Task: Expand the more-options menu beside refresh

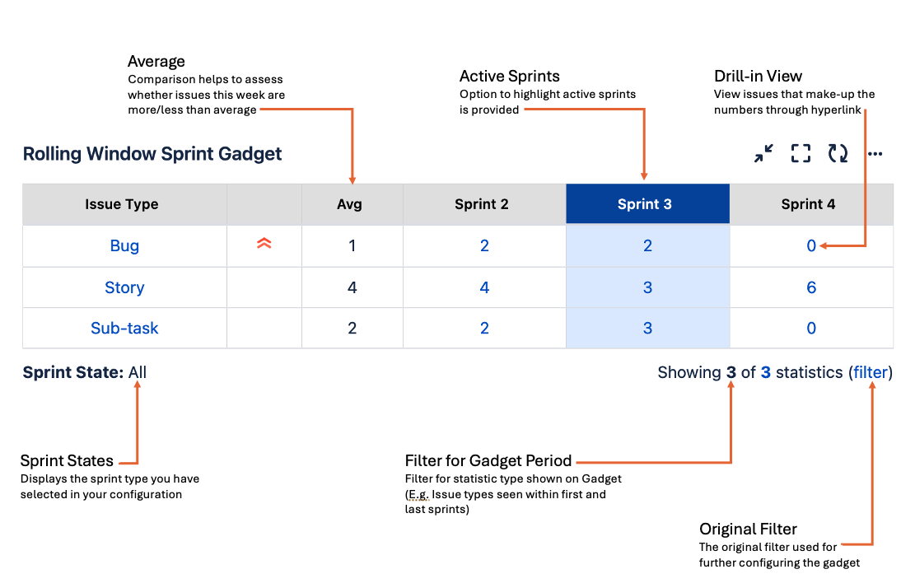Action: 874,153
